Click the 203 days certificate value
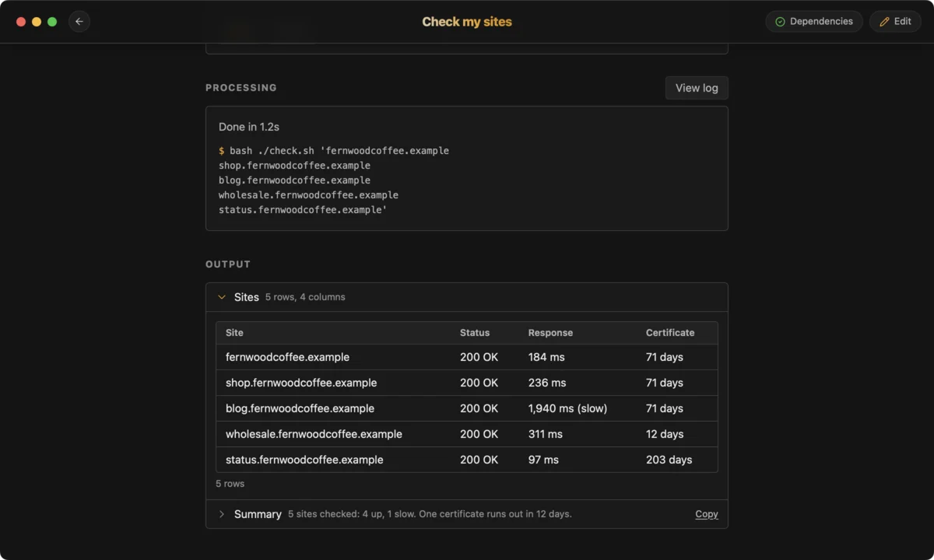Viewport: 934px width, 560px height. pyautogui.click(x=669, y=460)
